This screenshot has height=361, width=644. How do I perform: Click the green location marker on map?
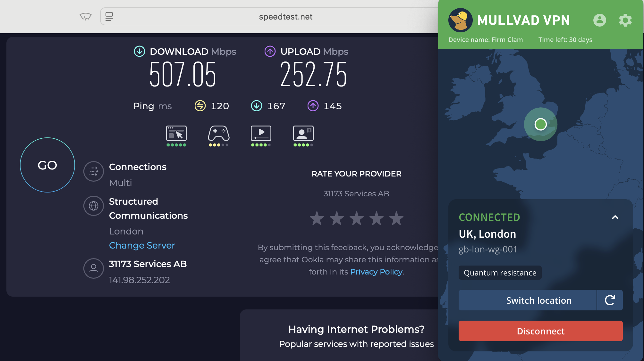coord(541,124)
